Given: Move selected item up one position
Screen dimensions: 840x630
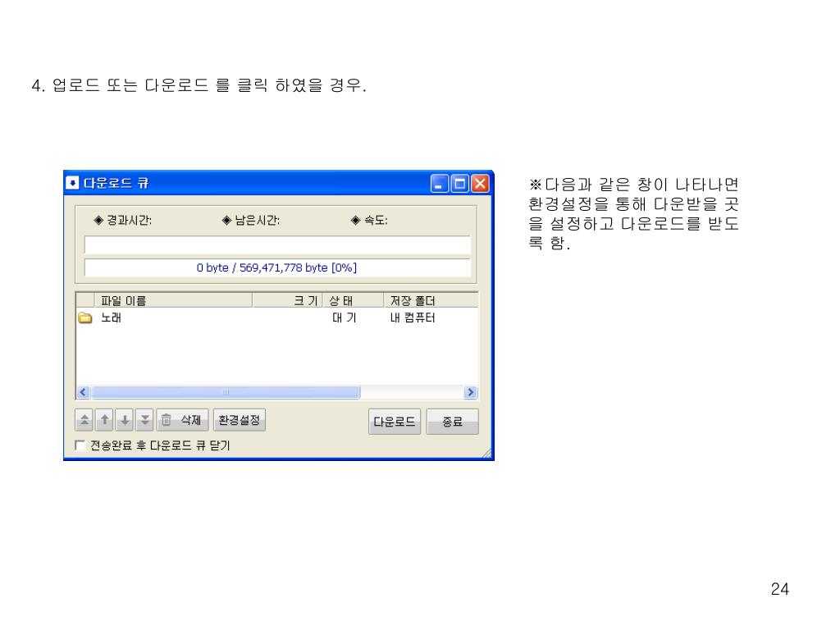Looking at the screenshot, I should click(105, 420).
